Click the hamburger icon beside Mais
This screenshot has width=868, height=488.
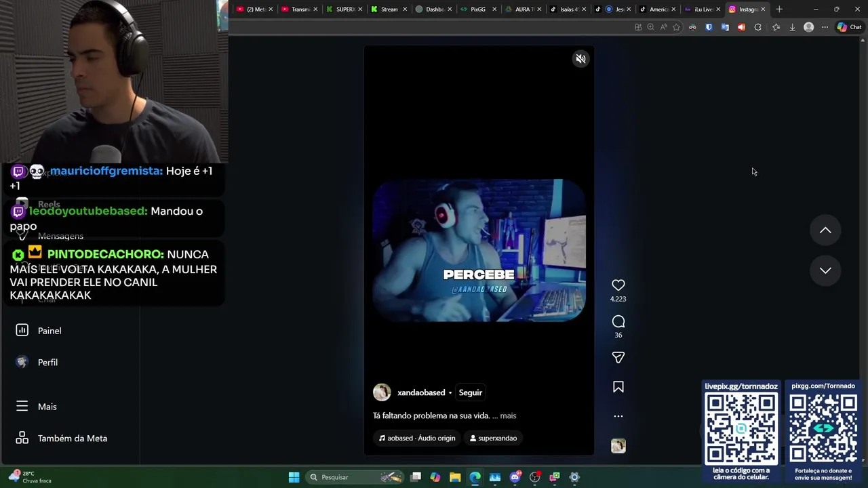tap(22, 406)
